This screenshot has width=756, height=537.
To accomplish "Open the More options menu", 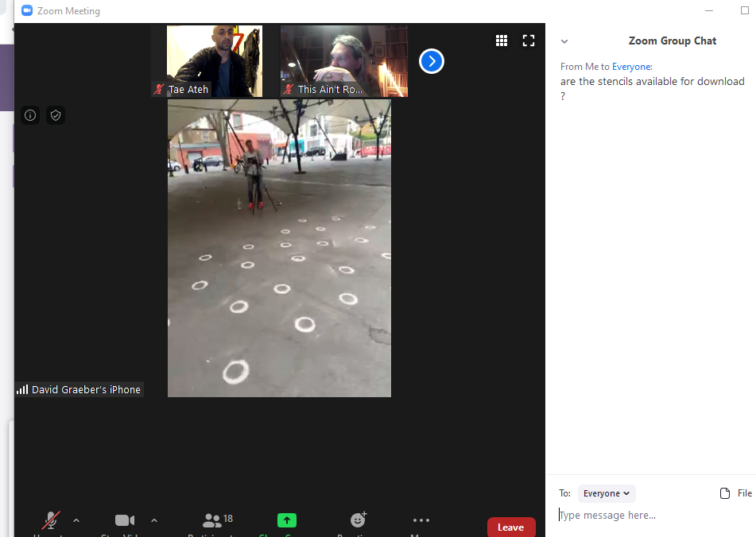I will click(x=421, y=520).
